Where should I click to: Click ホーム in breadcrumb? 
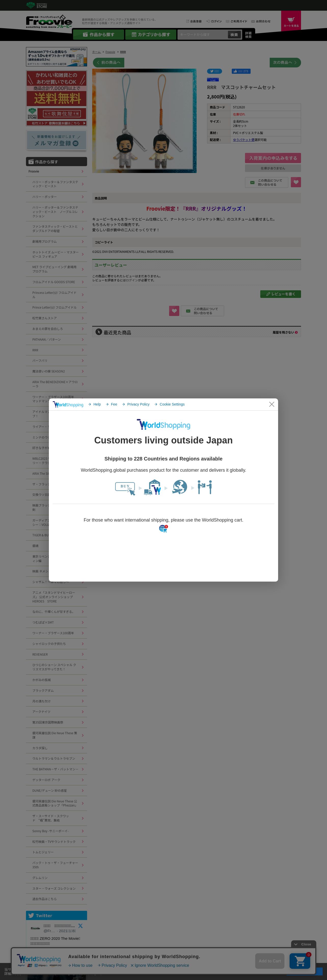point(96,52)
